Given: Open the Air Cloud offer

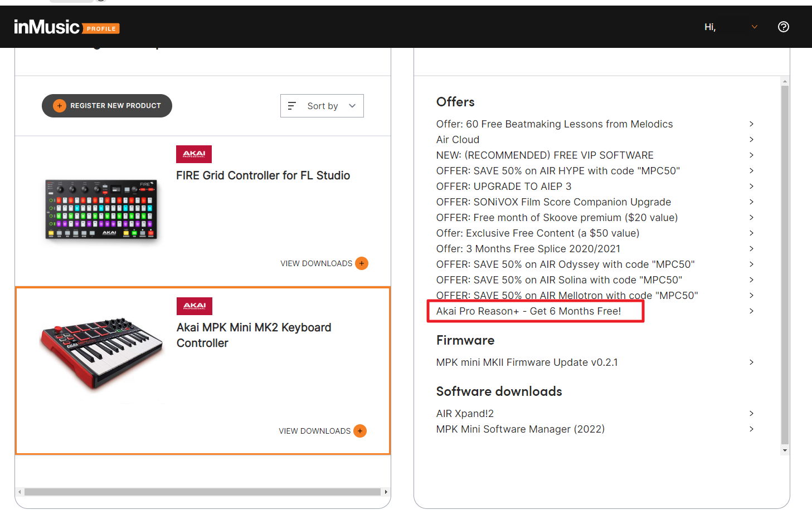Looking at the screenshot, I should click(458, 140).
